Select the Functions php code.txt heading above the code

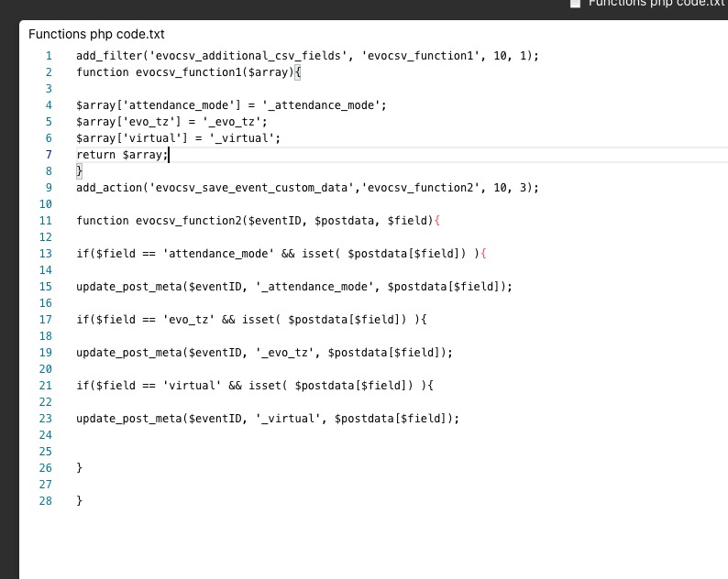pyautogui.click(x=96, y=34)
